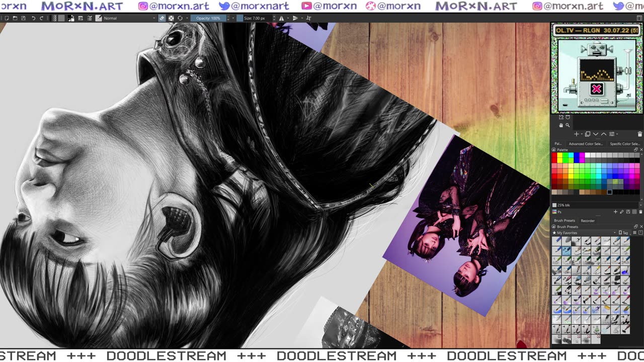Click the window float button at top right
Viewport: 644px width, 362px height.
[x=639, y=18]
